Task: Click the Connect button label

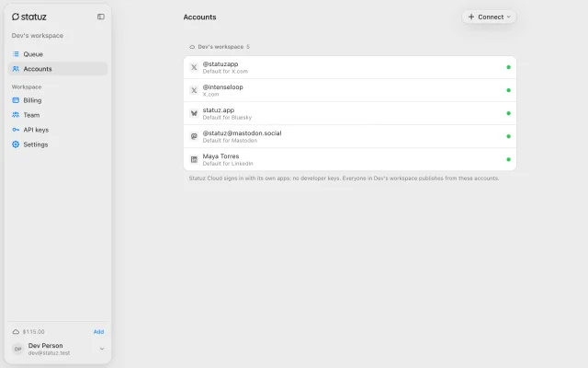Action: coord(491,17)
